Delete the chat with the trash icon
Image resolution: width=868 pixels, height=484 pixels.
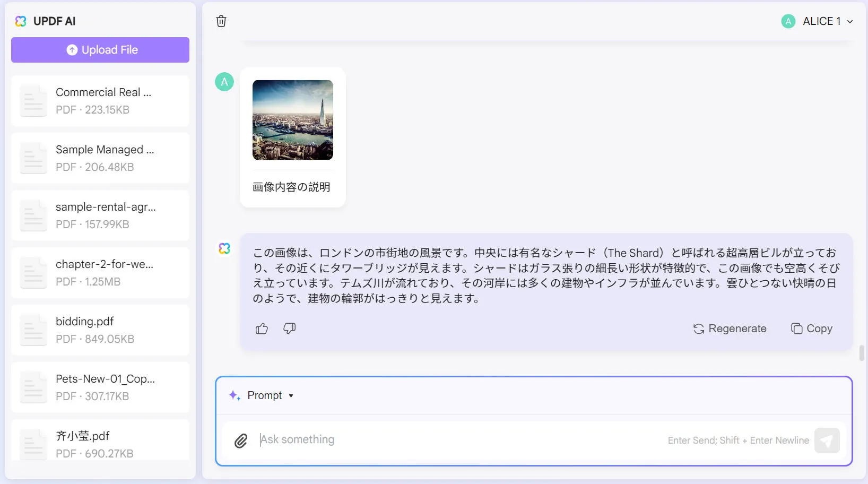pos(221,21)
